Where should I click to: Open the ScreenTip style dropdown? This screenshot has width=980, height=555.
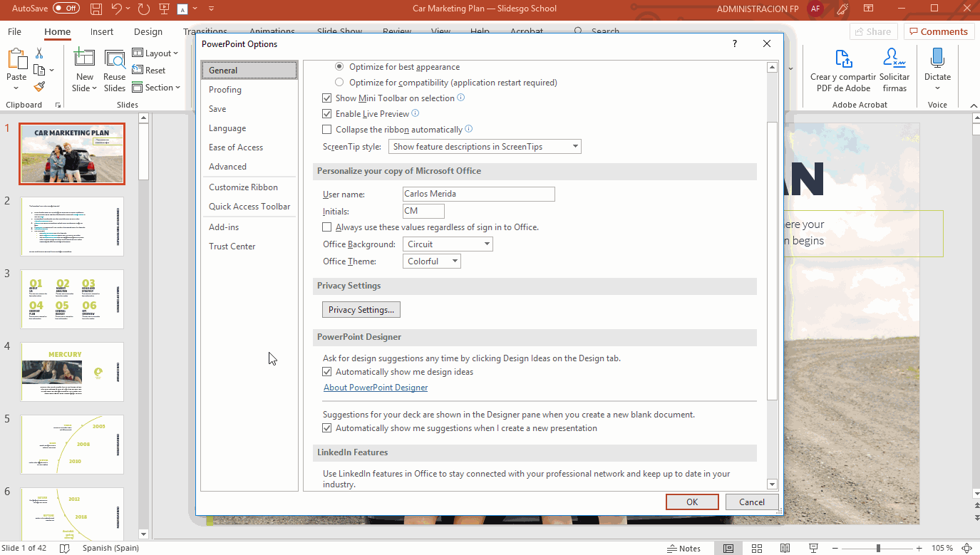(x=485, y=147)
